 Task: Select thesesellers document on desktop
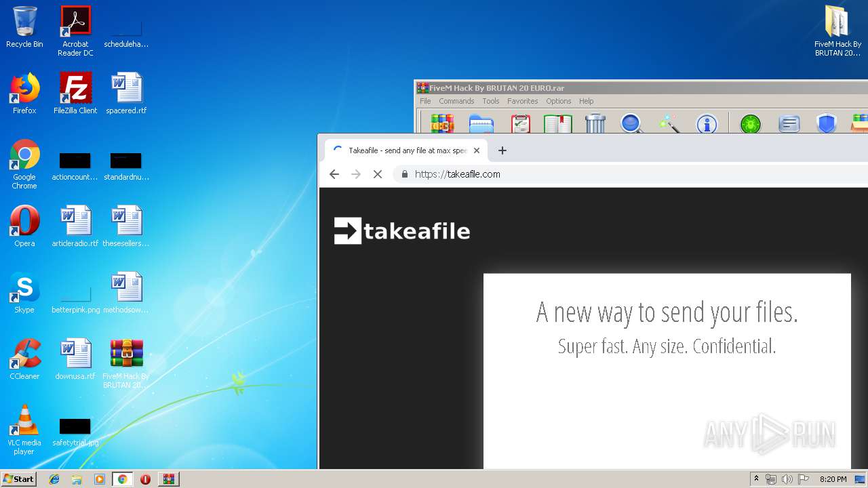126,226
